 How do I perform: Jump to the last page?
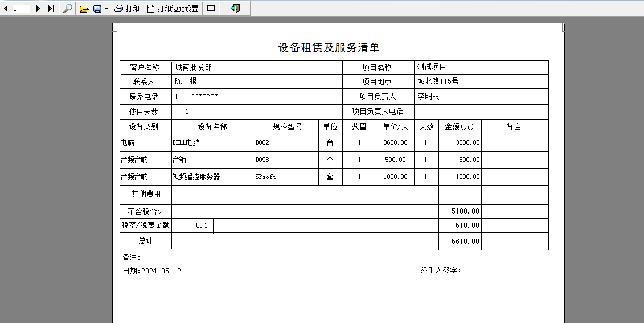51,9
